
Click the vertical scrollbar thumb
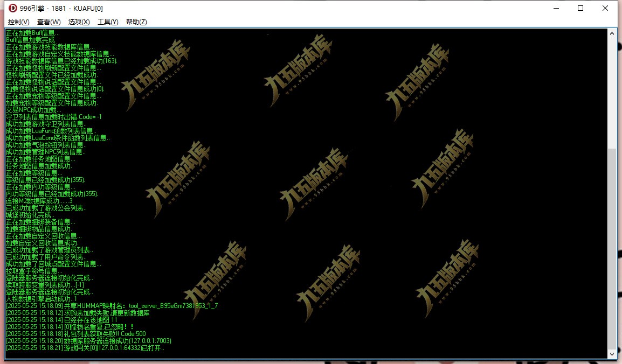tap(612, 249)
